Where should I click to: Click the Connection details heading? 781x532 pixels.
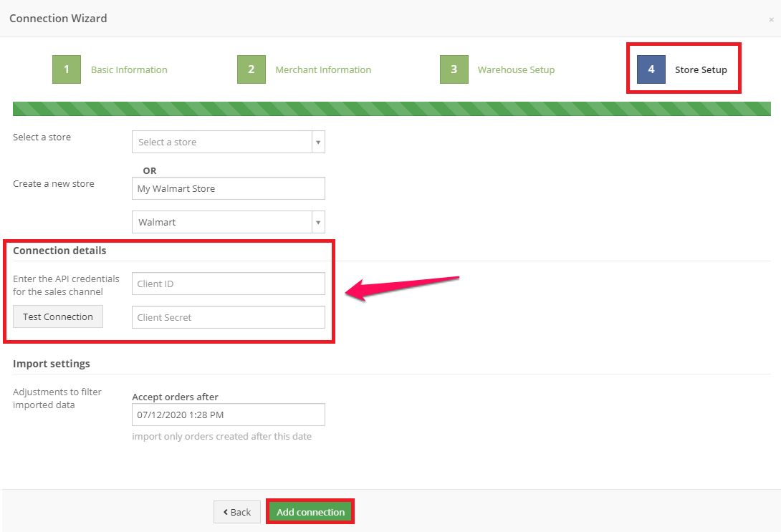[59, 251]
